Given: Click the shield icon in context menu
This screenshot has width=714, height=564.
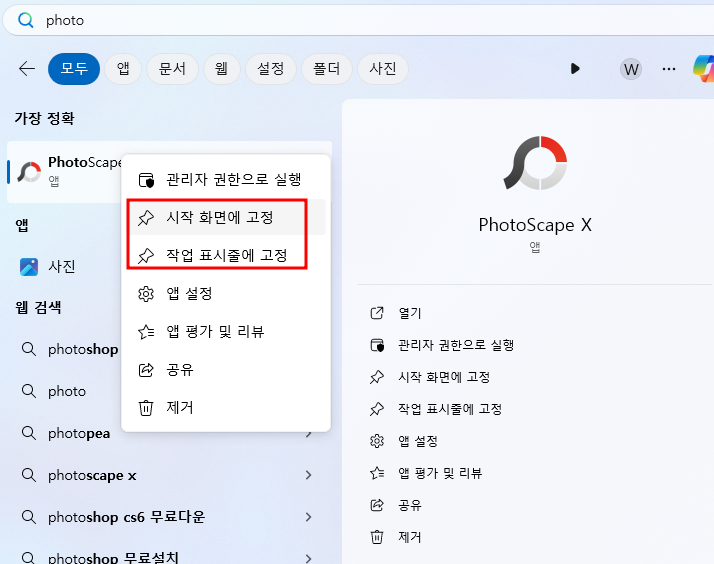Looking at the screenshot, I should [146, 180].
